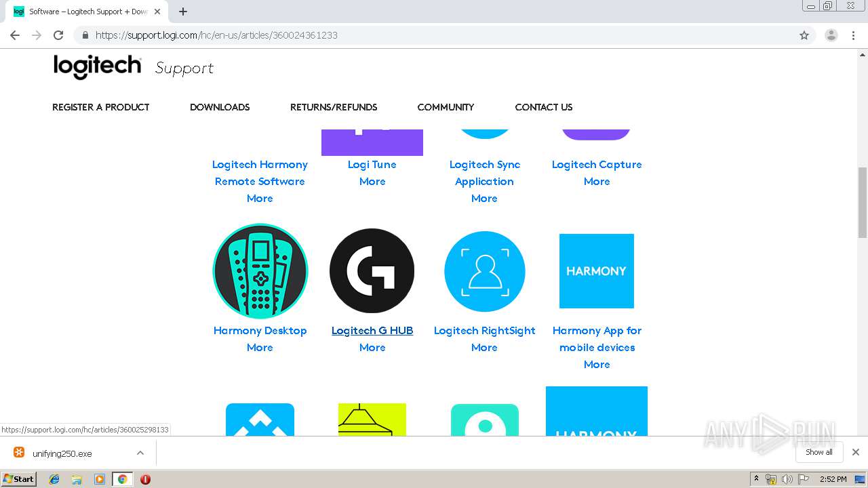Click the purple Logi Tune icon
This screenshot has width=868, height=488.
[x=372, y=142]
